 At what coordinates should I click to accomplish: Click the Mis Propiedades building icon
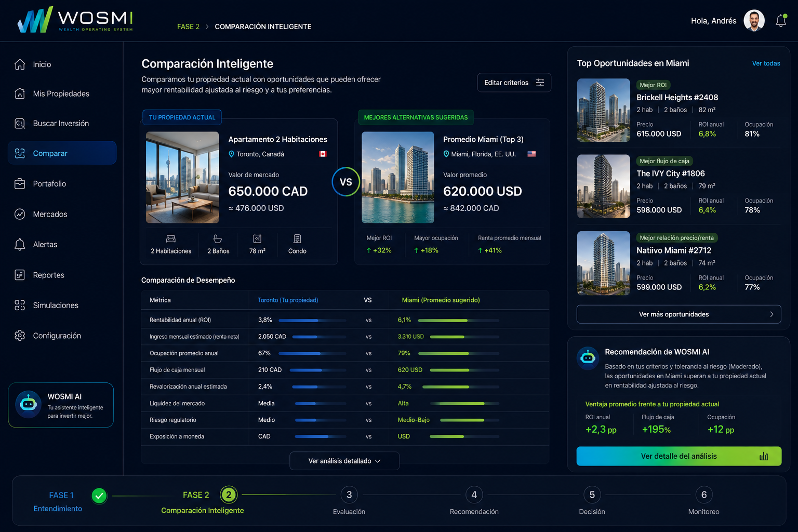coord(20,94)
